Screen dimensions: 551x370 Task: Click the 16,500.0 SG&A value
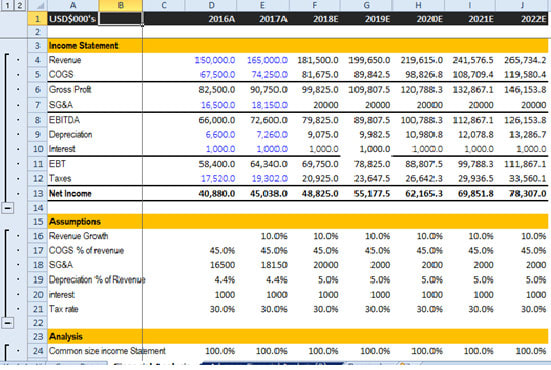pos(218,105)
